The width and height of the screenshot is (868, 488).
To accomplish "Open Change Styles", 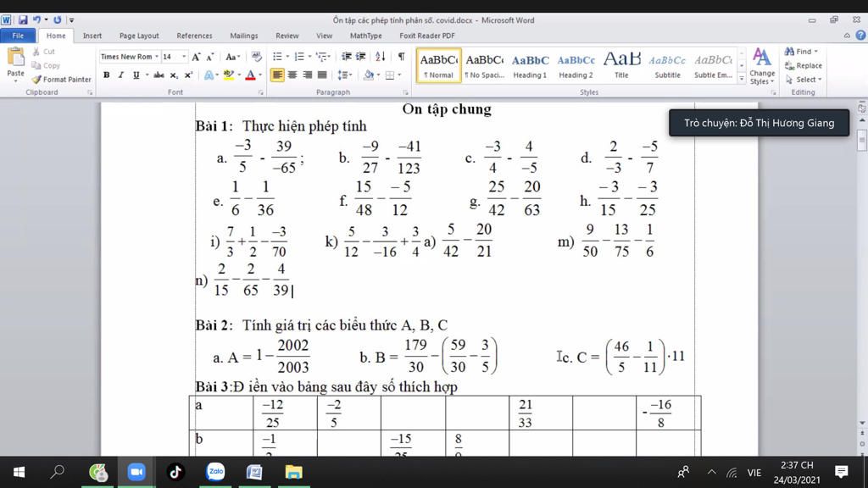I will coord(762,66).
